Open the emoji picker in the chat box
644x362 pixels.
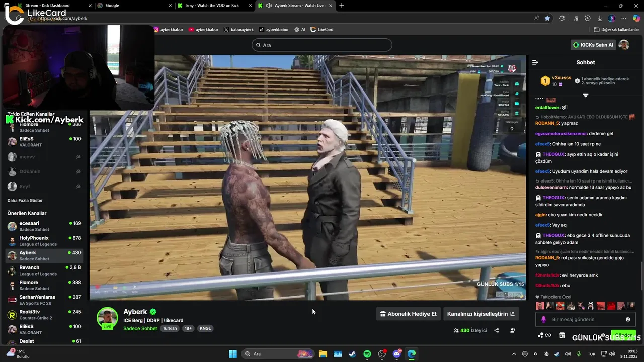(628, 319)
